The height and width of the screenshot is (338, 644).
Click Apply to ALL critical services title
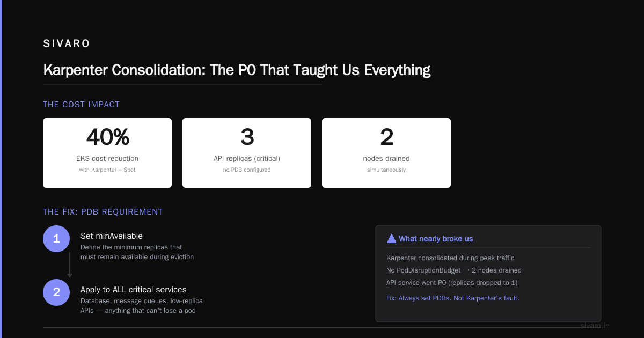(134, 290)
